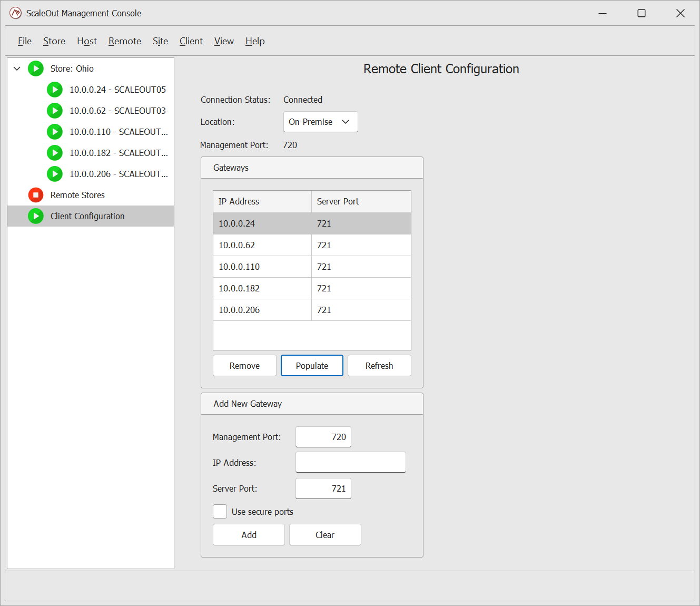Click into the IP Address input field
Image resolution: width=700 pixels, height=606 pixels.
[x=351, y=462]
